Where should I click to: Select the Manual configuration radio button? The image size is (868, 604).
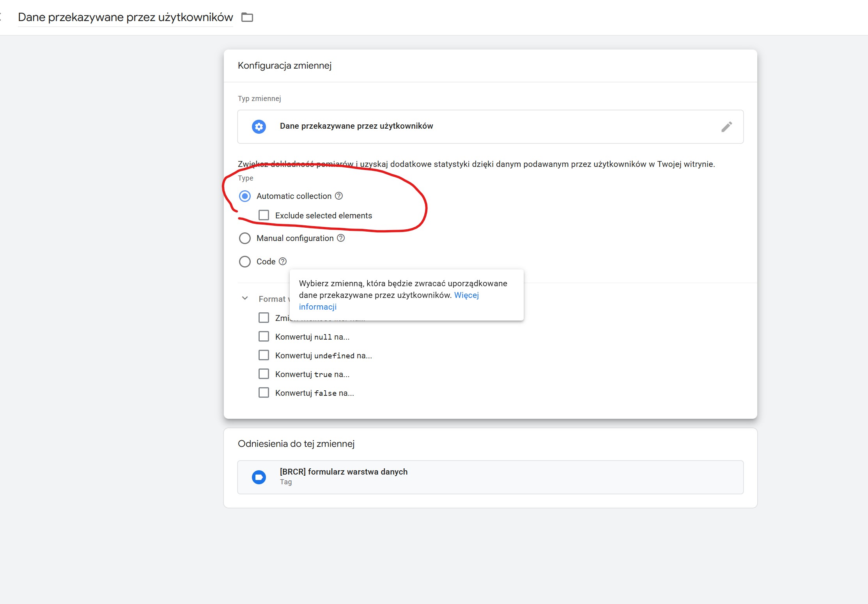pos(245,238)
